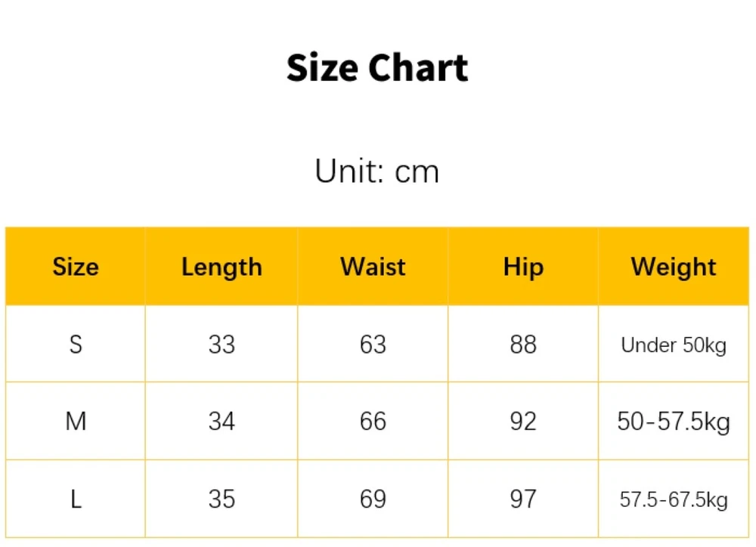The width and height of the screenshot is (756, 547).
Task: Click the Size Chart heading
Action: 377,68
